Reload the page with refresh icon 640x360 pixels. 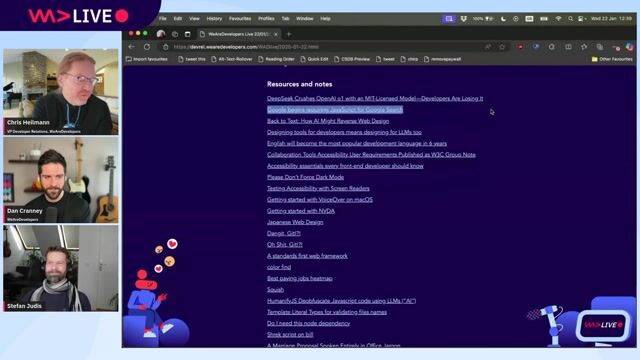(147, 47)
